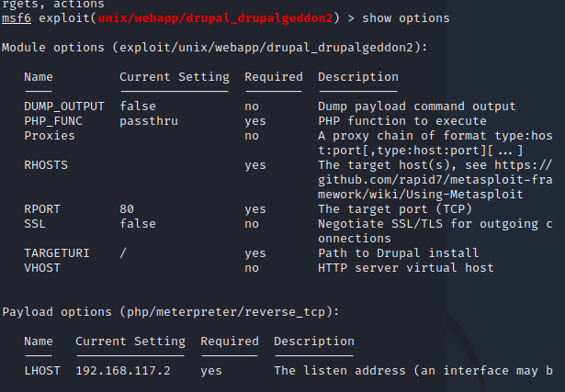
Task: Click 'The target port (TCP)' description
Action: (x=395, y=209)
